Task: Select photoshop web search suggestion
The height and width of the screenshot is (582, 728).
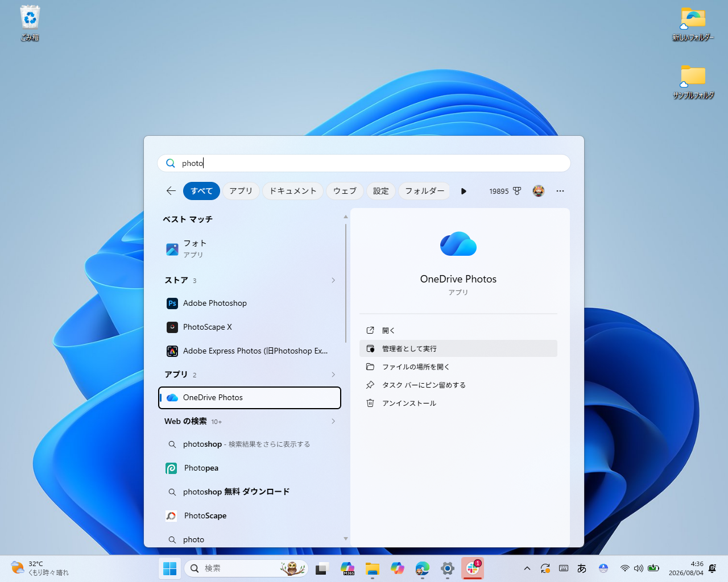Action: click(x=250, y=444)
